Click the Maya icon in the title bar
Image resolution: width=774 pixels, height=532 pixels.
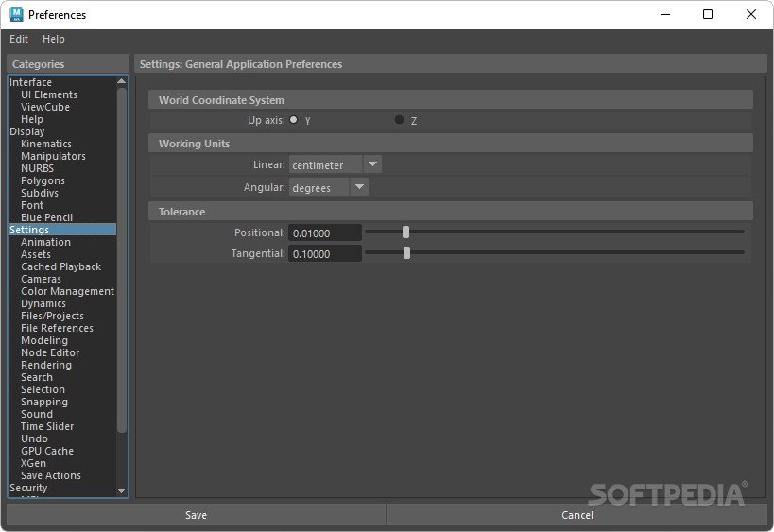[16, 14]
